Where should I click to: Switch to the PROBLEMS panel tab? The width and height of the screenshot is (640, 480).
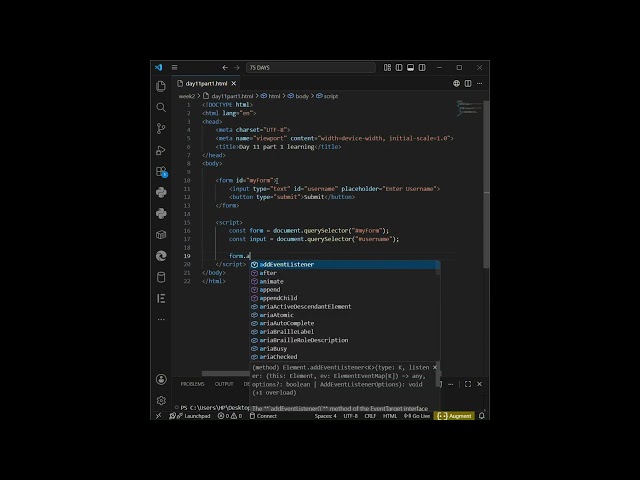pyautogui.click(x=192, y=384)
